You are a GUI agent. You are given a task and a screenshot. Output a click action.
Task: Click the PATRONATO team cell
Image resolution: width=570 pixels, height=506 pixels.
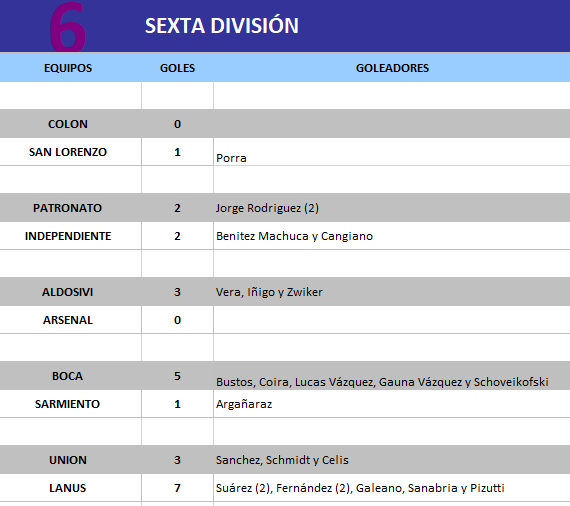(68, 208)
